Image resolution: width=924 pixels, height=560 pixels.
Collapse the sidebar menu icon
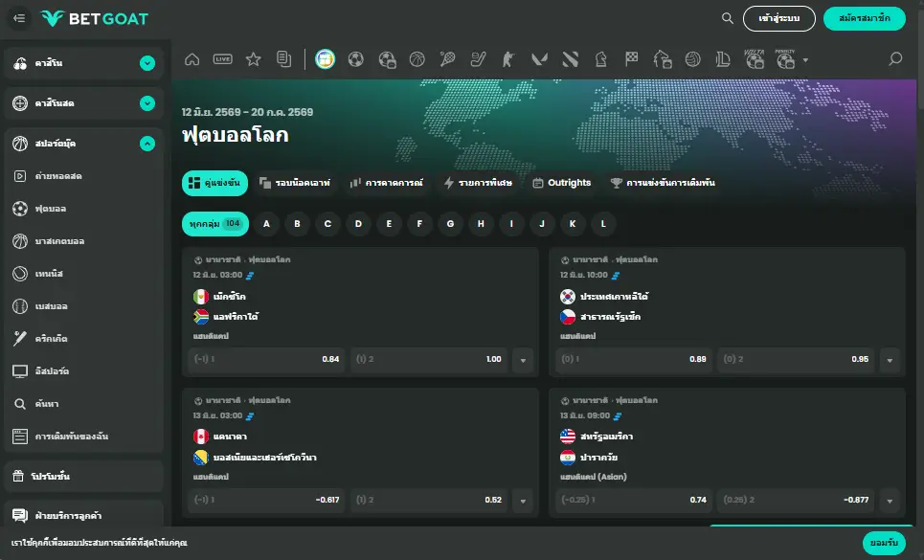(x=19, y=18)
